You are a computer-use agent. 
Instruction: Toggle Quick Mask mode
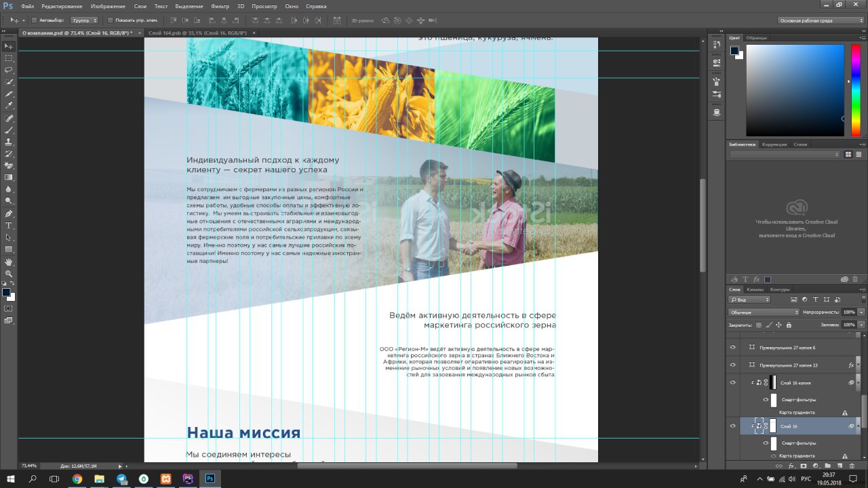pyautogui.click(x=9, y=308)
